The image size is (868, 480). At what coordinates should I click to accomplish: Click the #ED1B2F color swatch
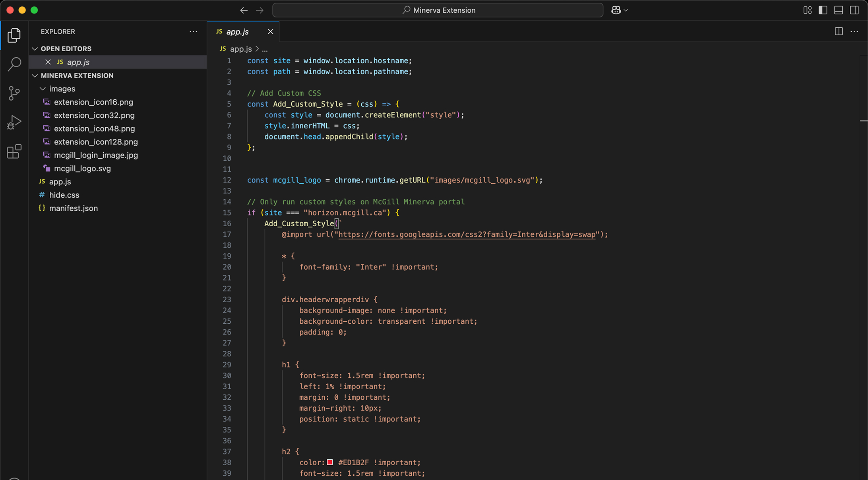click(330, 462)
